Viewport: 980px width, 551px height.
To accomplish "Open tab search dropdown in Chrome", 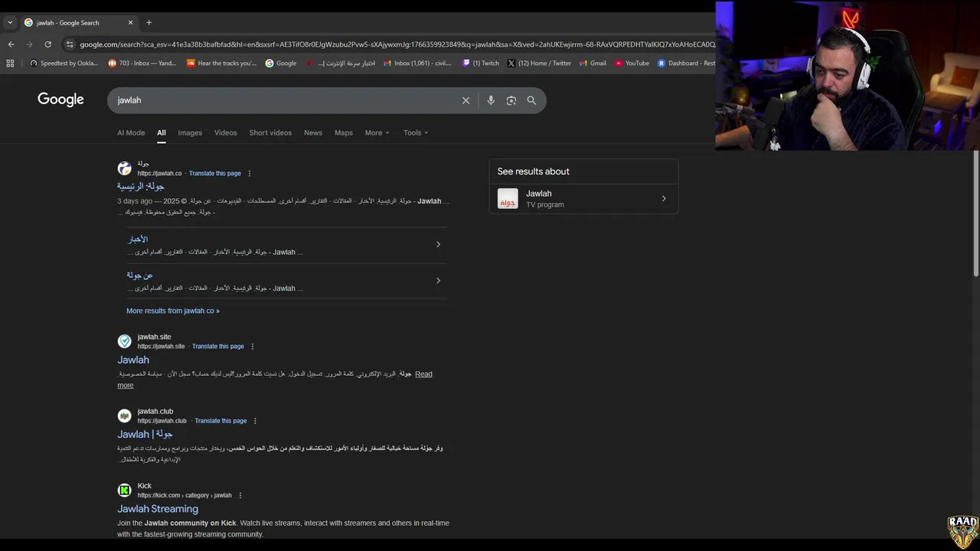I will pos(10,23).
